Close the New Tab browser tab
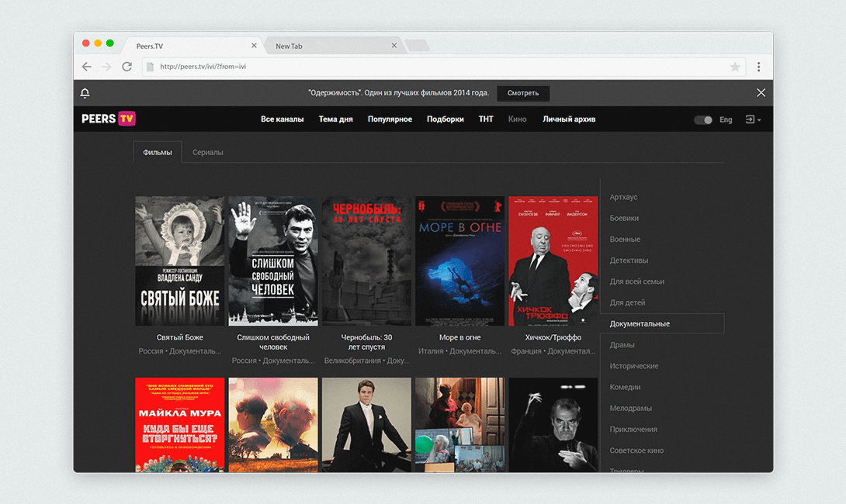 point(394,46)
